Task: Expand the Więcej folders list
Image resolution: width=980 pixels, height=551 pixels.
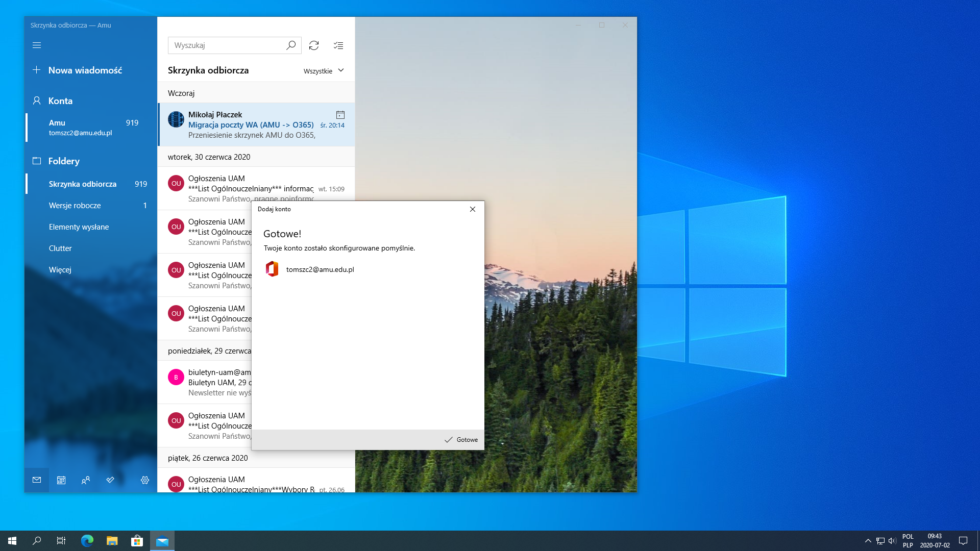Action: pyautogui.click(x=60, y=270)
